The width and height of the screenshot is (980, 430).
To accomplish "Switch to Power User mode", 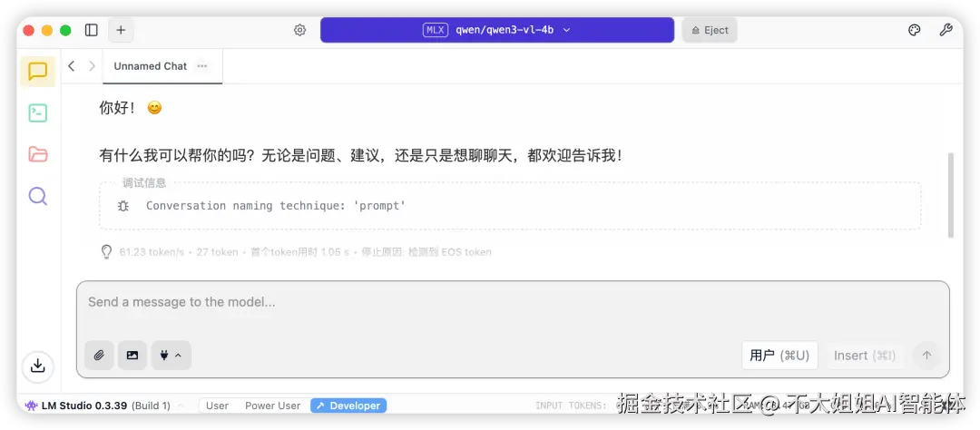I will coord(272,406).
